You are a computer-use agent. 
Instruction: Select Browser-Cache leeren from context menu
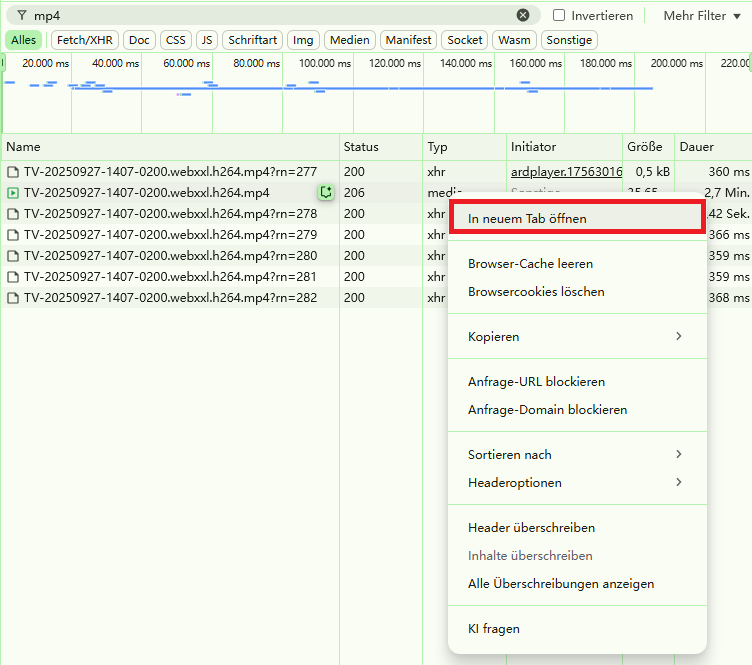[x=530, y=264]
